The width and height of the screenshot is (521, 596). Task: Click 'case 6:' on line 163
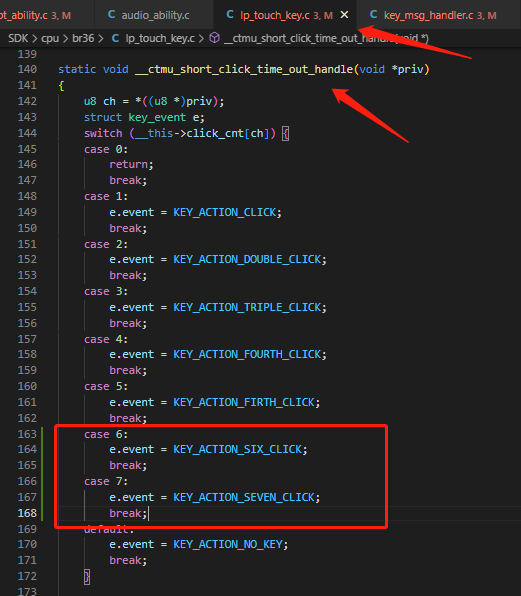tap(106, 434)
